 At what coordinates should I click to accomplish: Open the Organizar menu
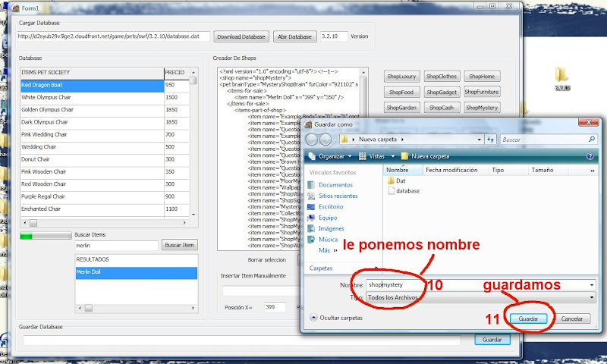pyautogui.click(x=330, y=156)
